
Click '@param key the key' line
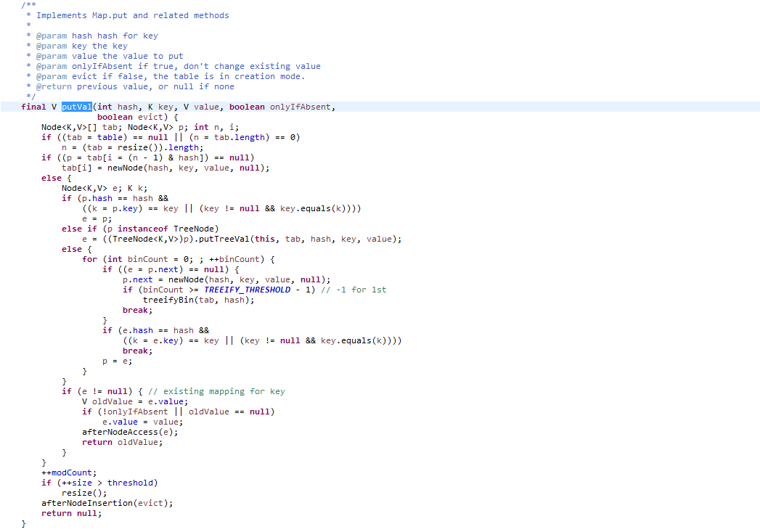[81, 46]
